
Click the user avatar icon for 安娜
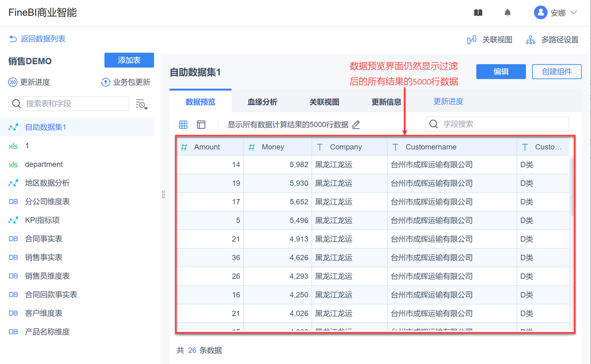point(541,13)
